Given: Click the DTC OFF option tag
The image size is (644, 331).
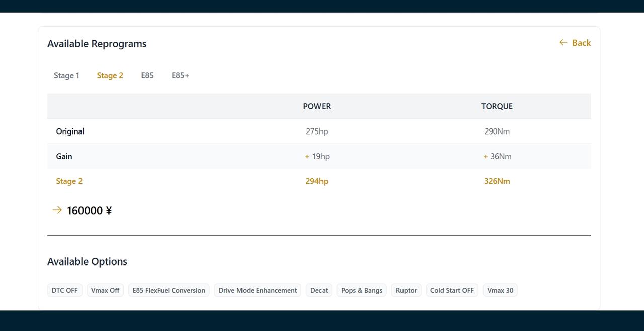Looking at the screenshot, I should (65, 290).
